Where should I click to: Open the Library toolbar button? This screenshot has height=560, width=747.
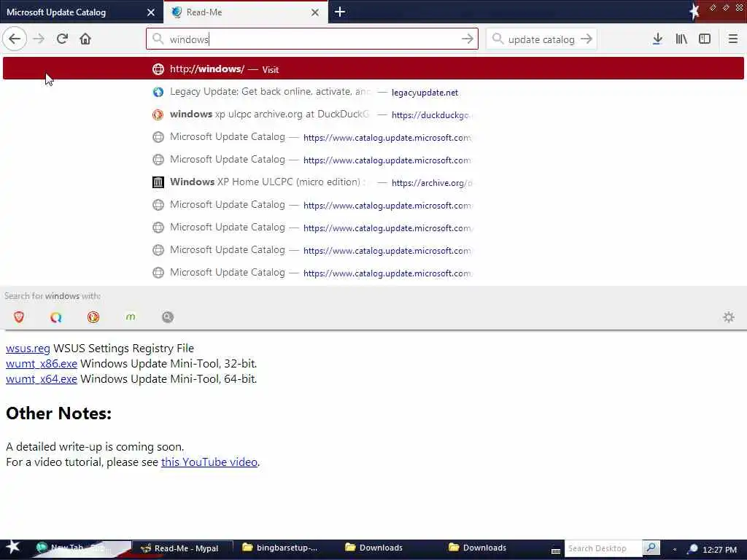(x=681, y=39)
